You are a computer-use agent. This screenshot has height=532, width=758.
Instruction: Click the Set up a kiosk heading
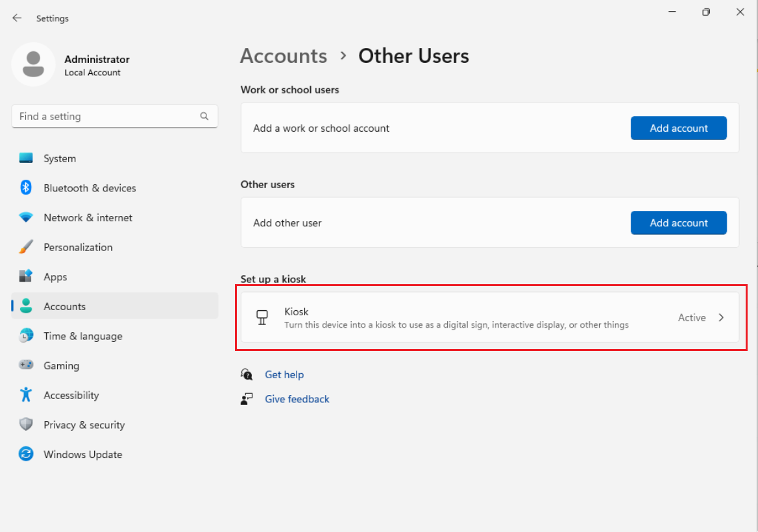click(x=273, y=279)
